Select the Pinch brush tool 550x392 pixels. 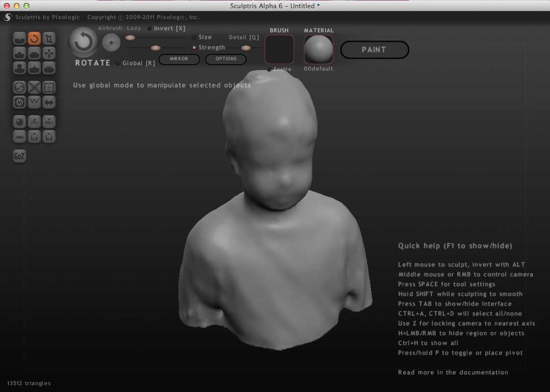(x=34, y=68)
